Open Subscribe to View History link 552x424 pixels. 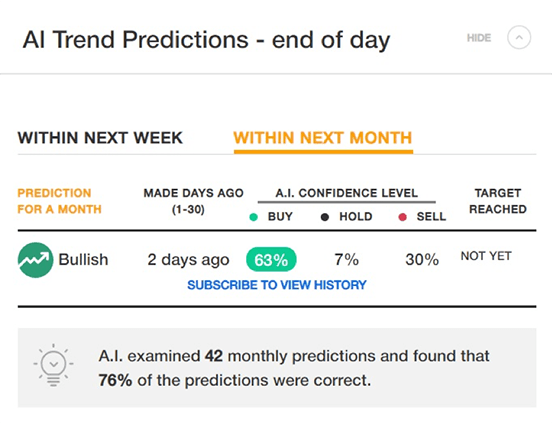tap(277, 285)
